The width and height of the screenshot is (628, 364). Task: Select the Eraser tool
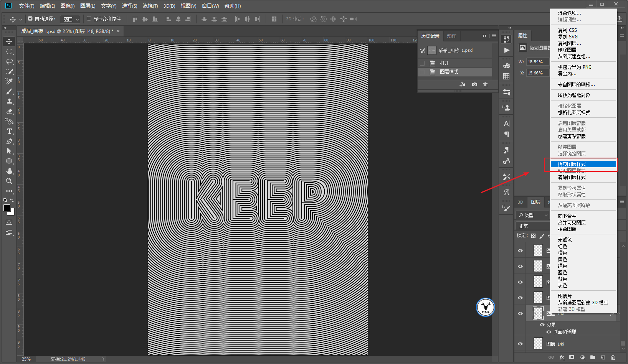[9, 111]
